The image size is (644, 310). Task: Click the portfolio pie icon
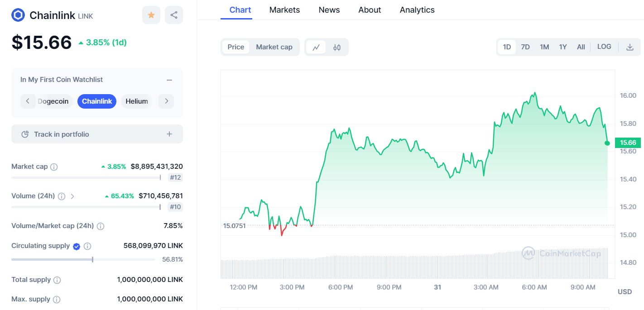click(x=25, y=134)
